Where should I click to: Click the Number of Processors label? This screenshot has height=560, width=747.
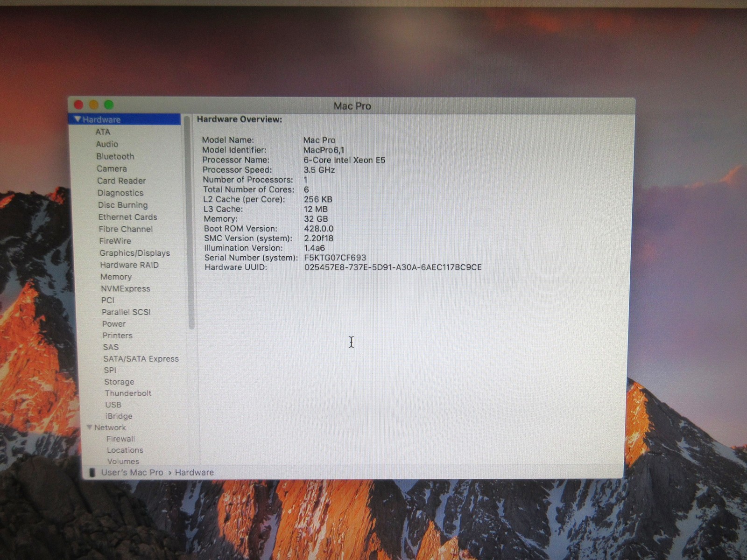248,180
